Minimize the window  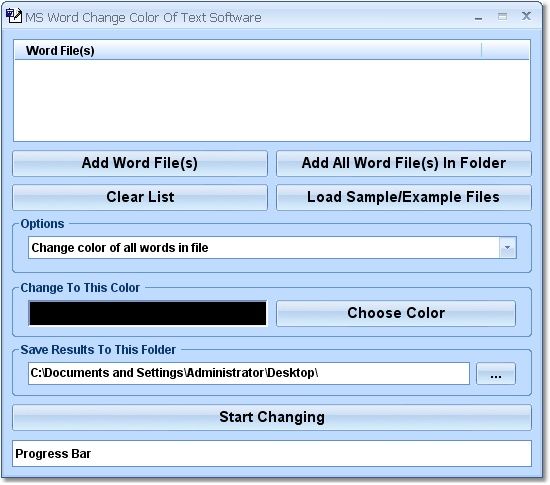[478, 17]
